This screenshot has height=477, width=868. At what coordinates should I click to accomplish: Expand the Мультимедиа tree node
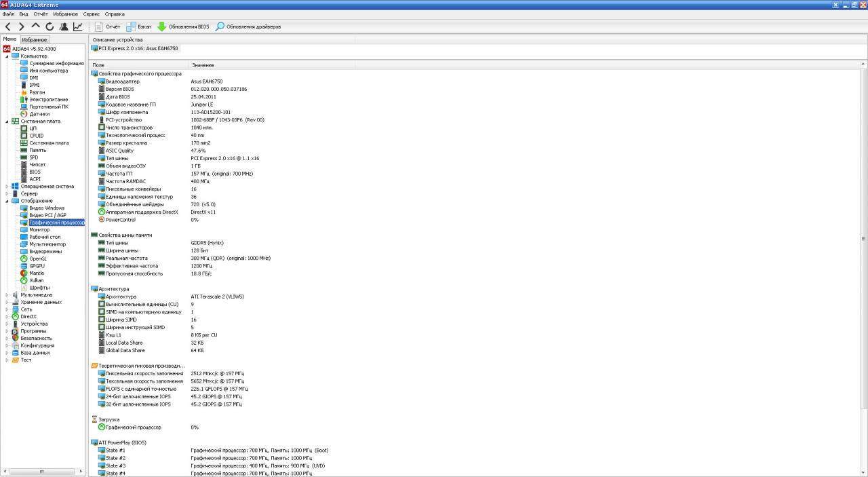click(7, 295)
